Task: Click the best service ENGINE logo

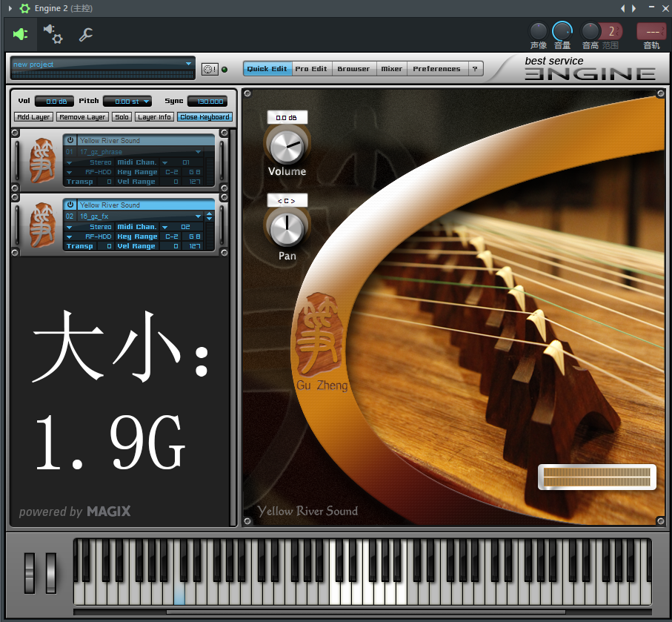Action: pos(590,69)
